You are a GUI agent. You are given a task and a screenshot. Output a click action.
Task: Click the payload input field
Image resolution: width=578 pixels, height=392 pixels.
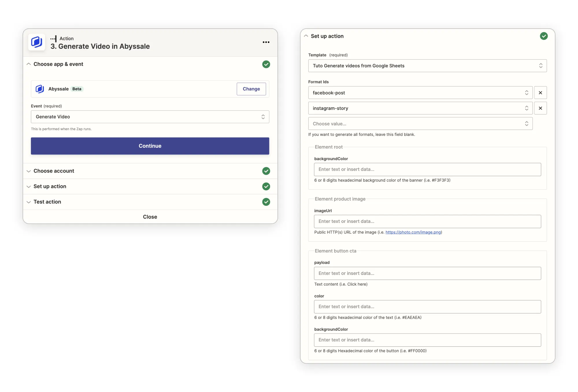coord(427,273)
